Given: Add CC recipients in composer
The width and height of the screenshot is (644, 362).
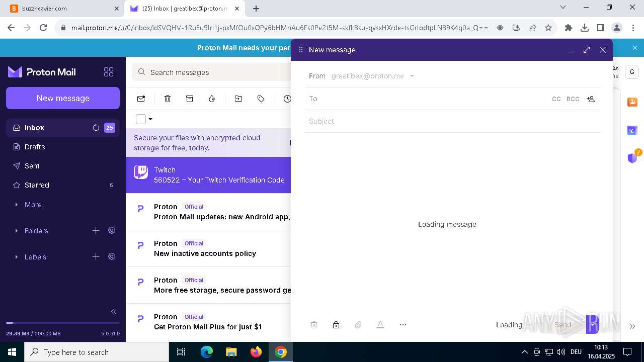Looking at the screenshot, I should (556, 99).
